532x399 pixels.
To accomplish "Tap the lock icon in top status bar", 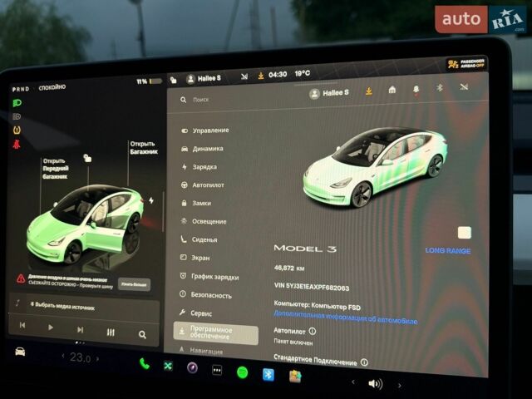I will pos(174,80).
